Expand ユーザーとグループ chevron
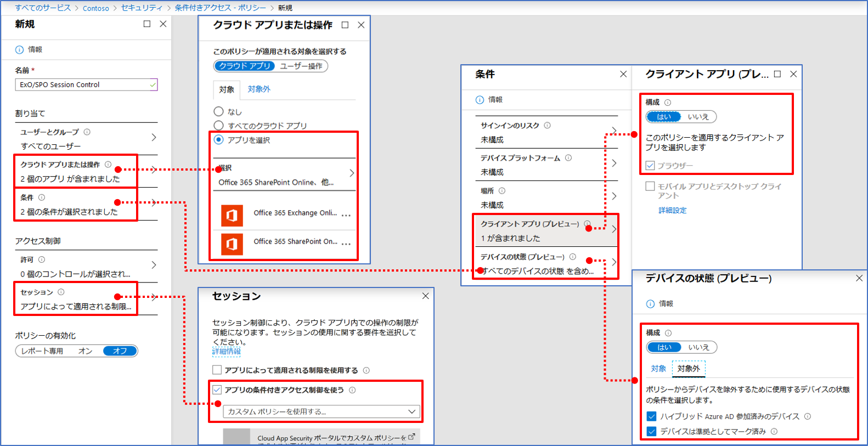Image resolution: width=868 pixels, height=446 pixels. [x=154, y=137]
